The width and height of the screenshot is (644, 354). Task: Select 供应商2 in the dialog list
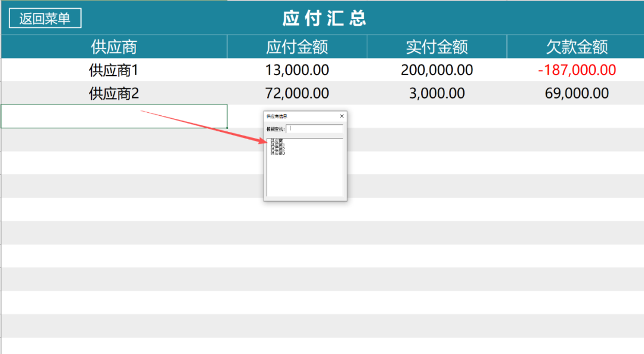point(278,149)
